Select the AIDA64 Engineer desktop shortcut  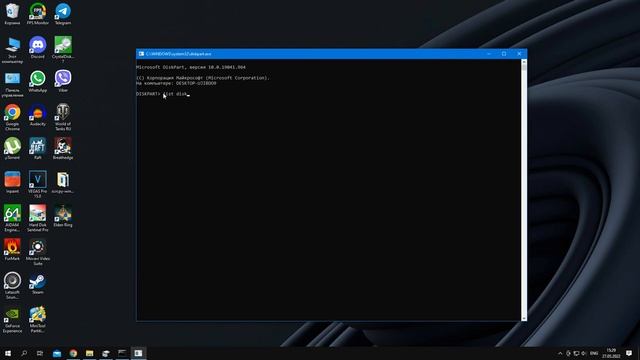click(x=12, y=218)
